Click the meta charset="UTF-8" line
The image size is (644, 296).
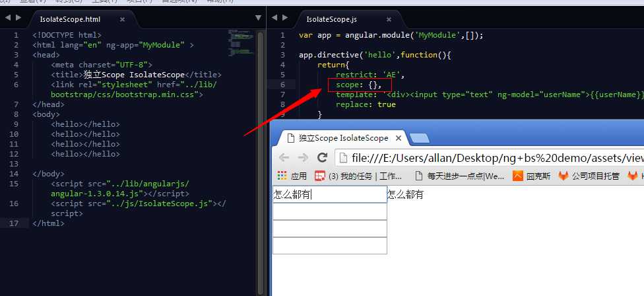[x=102, y=65]
